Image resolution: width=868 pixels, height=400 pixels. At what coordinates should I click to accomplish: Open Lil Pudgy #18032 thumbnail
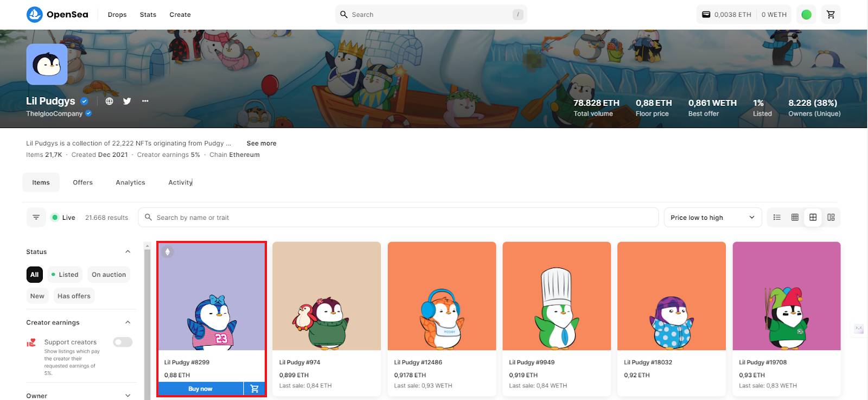click(672, 296)
